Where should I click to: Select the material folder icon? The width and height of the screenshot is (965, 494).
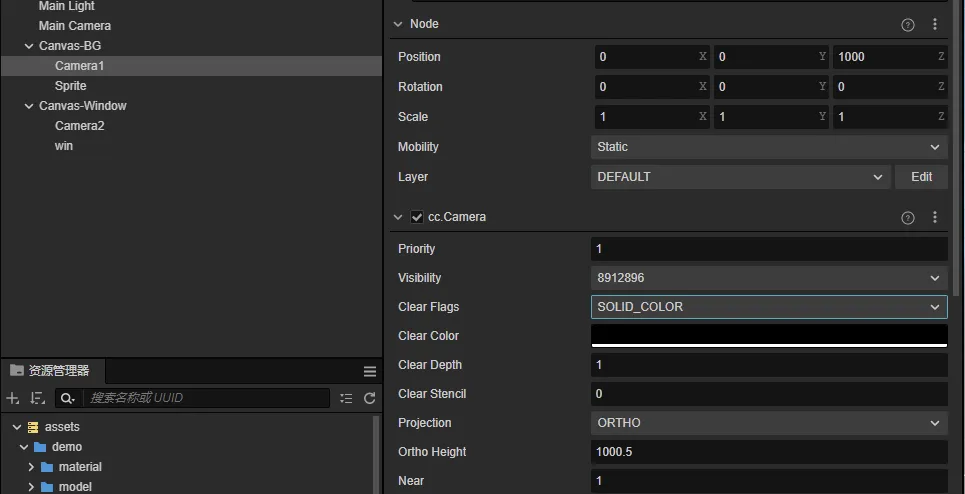click(47, 467)
